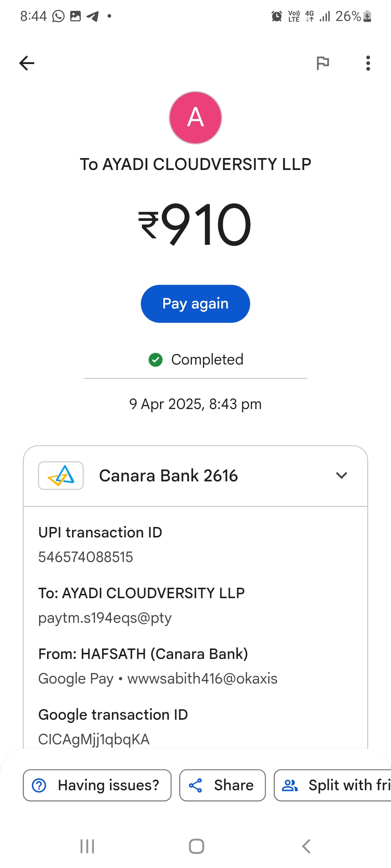Tap the flag report icon
Viewport: 391px width, 868px height.
click(x=323, y=63)
